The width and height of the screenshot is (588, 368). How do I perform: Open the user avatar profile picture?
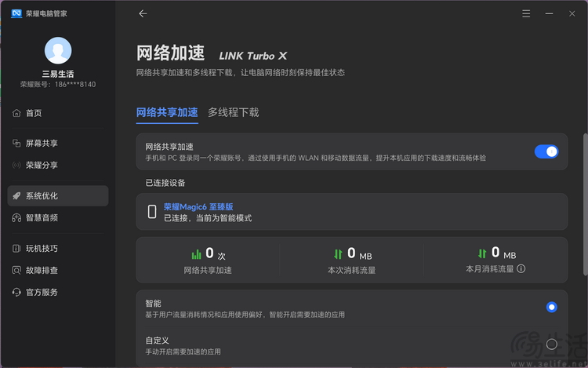(58, 50)
